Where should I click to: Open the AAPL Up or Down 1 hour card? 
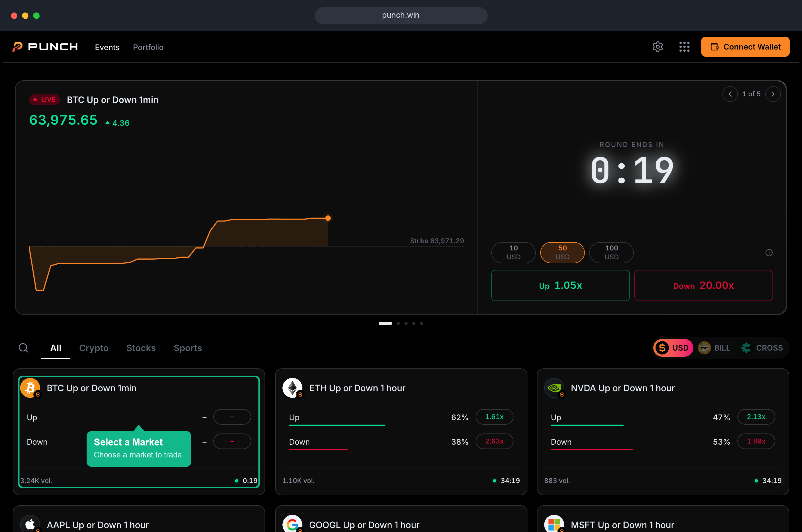click(x=139, y=519)
